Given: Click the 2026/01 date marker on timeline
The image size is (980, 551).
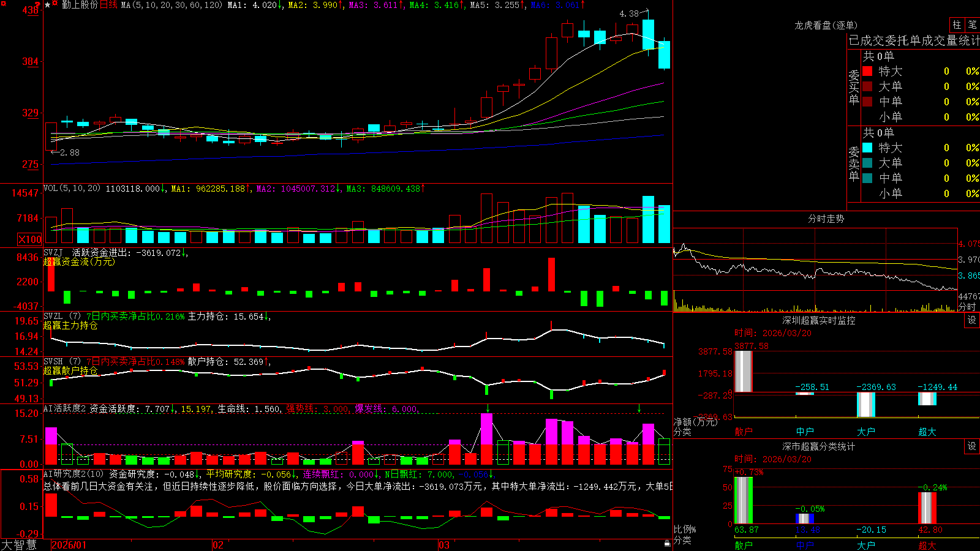Looking at the screenshot, I should point(69,545).
